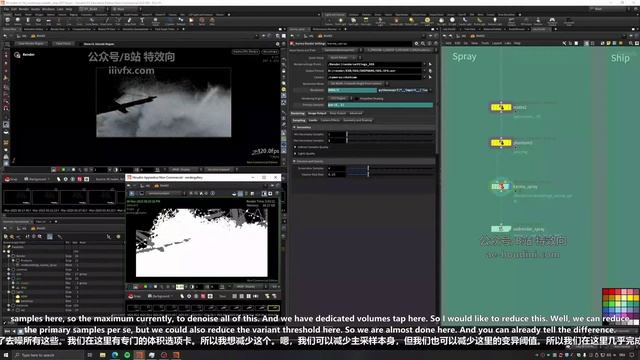Click the red icon in the gallery toolbar
The width and height of the screenshot is (640, 360).
coord(80,179)
